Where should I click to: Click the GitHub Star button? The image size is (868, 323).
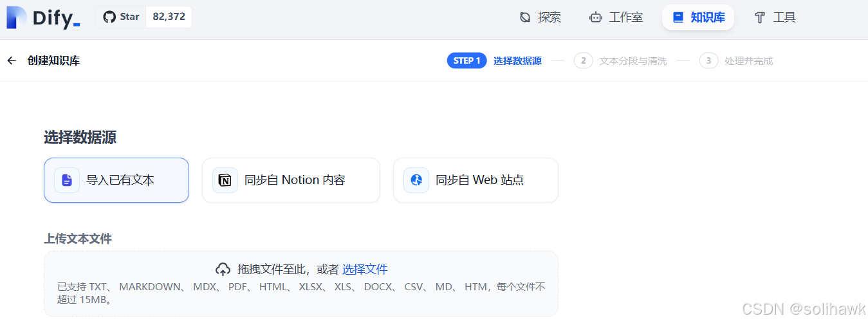(121, 17)
